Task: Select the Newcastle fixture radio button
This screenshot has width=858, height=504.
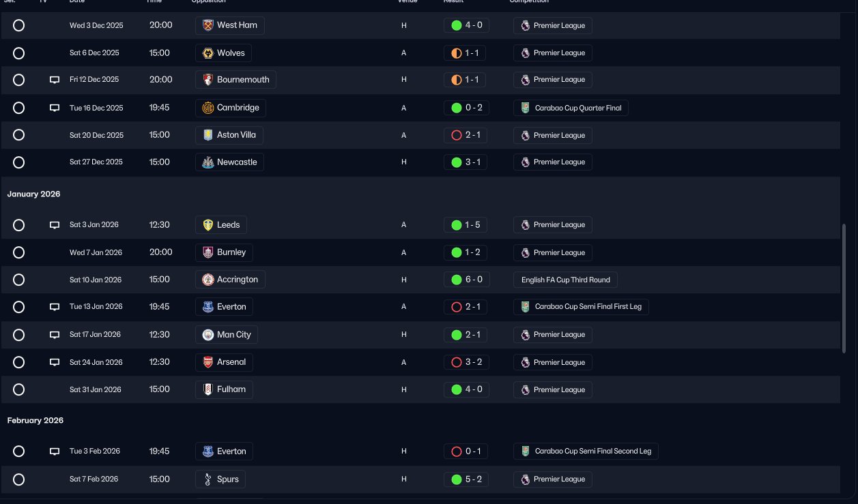Action: point(19,162)
